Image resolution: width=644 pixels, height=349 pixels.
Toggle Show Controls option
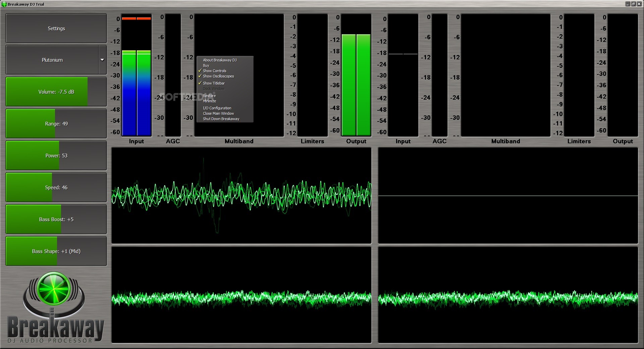click(215, 71)
